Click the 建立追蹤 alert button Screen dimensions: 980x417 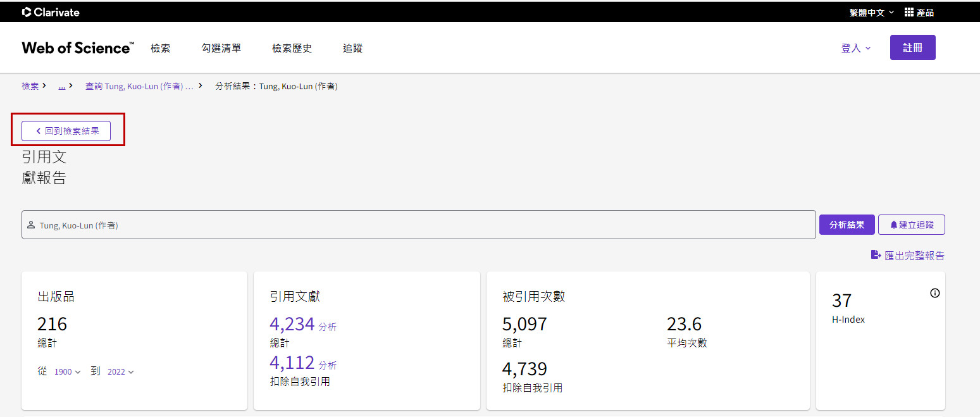pos(912,225)
